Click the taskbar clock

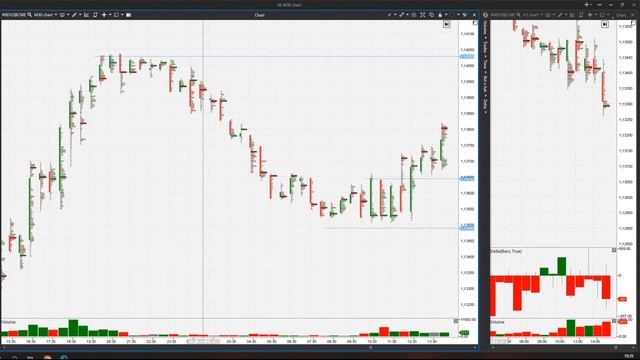tap(629, 356)
